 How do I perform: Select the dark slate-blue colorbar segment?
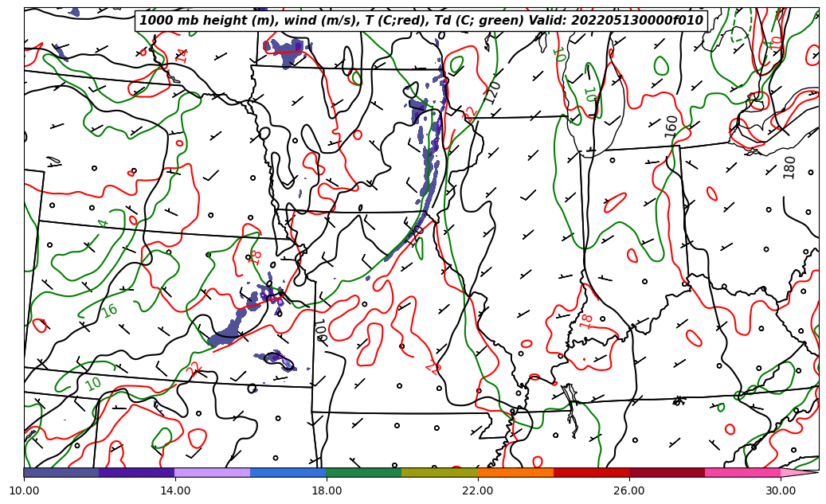click(61, 472)
